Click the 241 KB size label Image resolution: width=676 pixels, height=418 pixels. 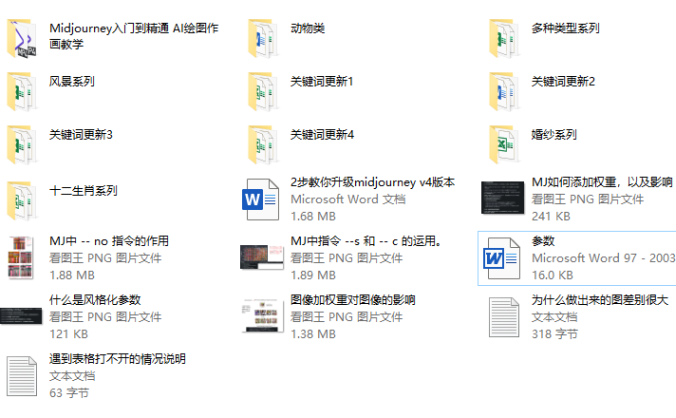551,216
